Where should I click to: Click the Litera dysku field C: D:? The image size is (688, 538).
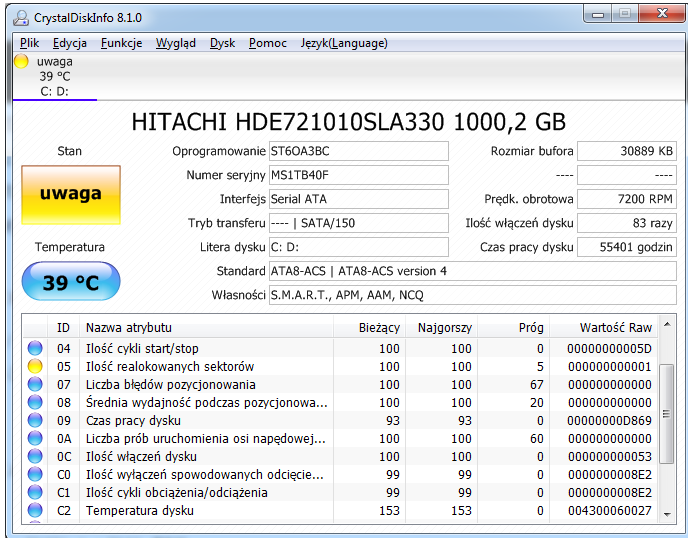(x=358, y=247)
